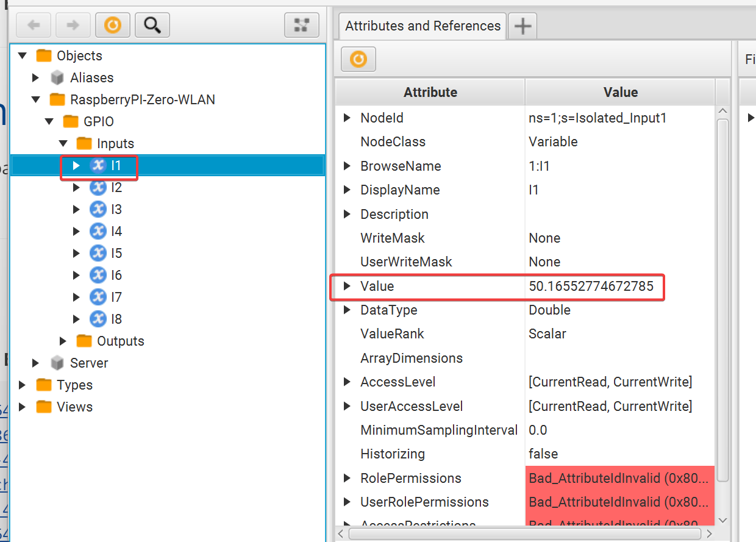Image resolution: width=756 pixels, height=542 pixels.
Task: Collapse the Objects tree root
Action: point(22,55)
